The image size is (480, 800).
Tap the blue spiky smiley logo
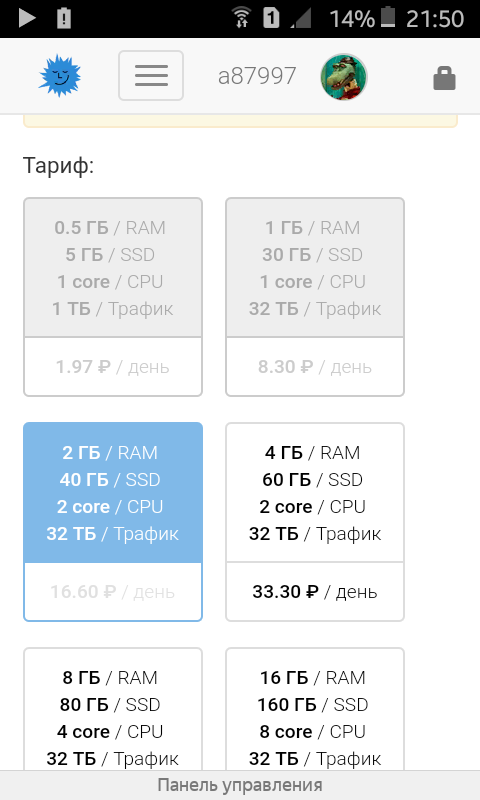tap(60, 76)
